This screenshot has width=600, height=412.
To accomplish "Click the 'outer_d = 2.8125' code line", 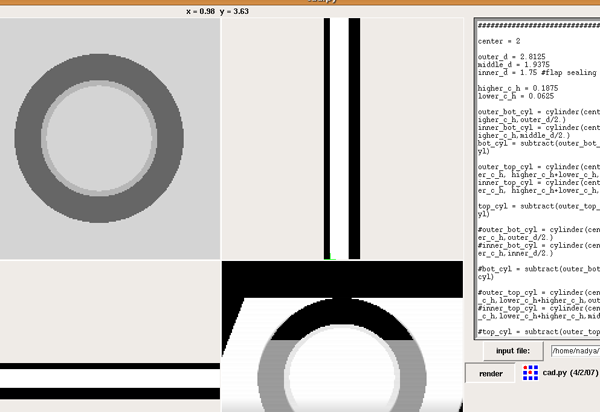I will click(x=512, y=57).
